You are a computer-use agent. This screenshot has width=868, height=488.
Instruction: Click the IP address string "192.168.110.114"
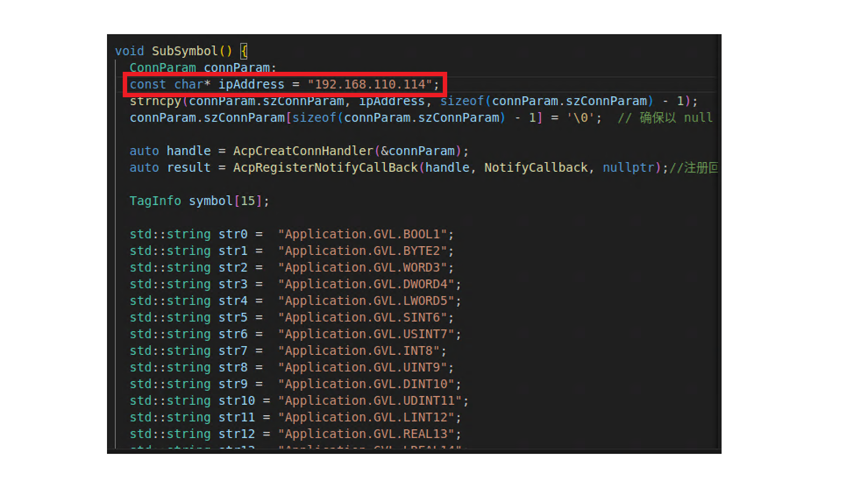click(x=370, y=84)
